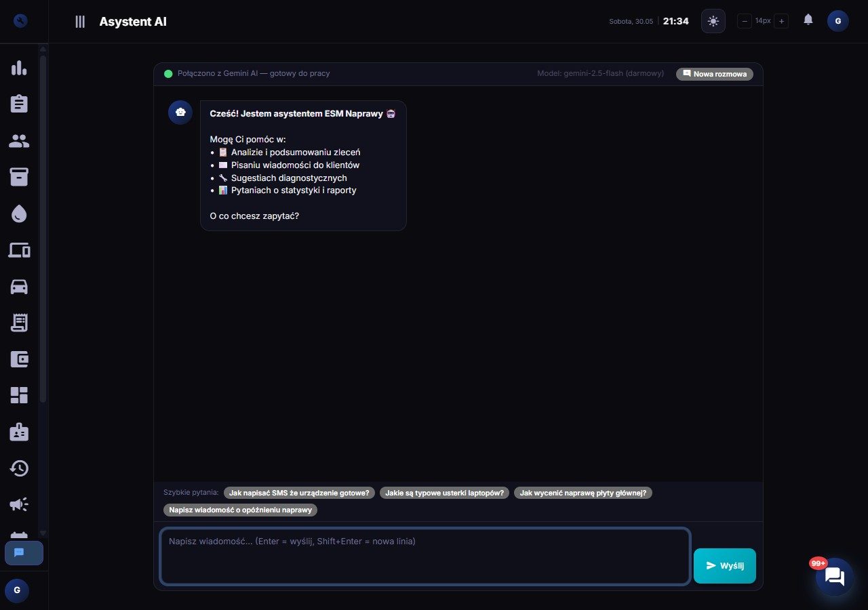Screen dimensions: 868x610
Task: Click the Szybkie pytania label
Action: 191,492
